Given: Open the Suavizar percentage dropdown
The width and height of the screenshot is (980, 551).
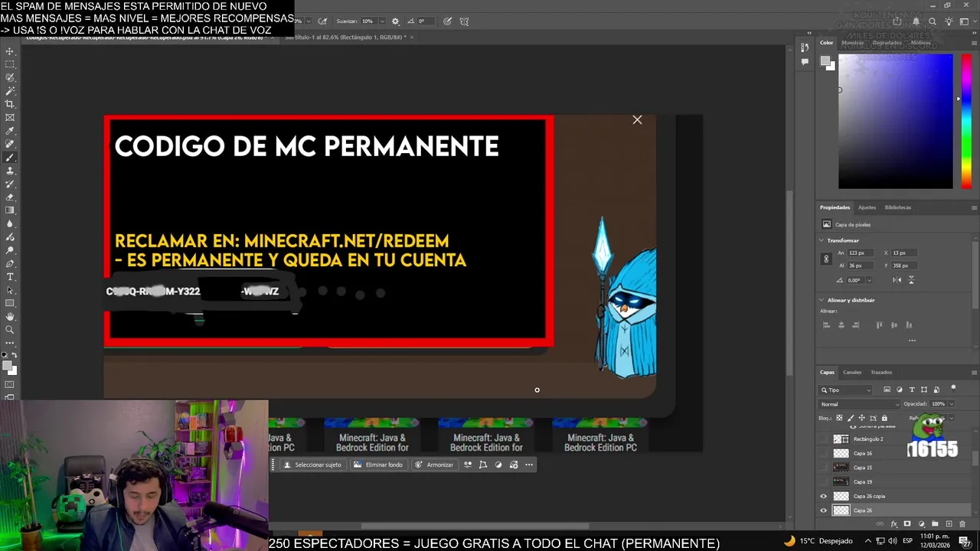Looking at the screenshot, I should click(383, 21).
